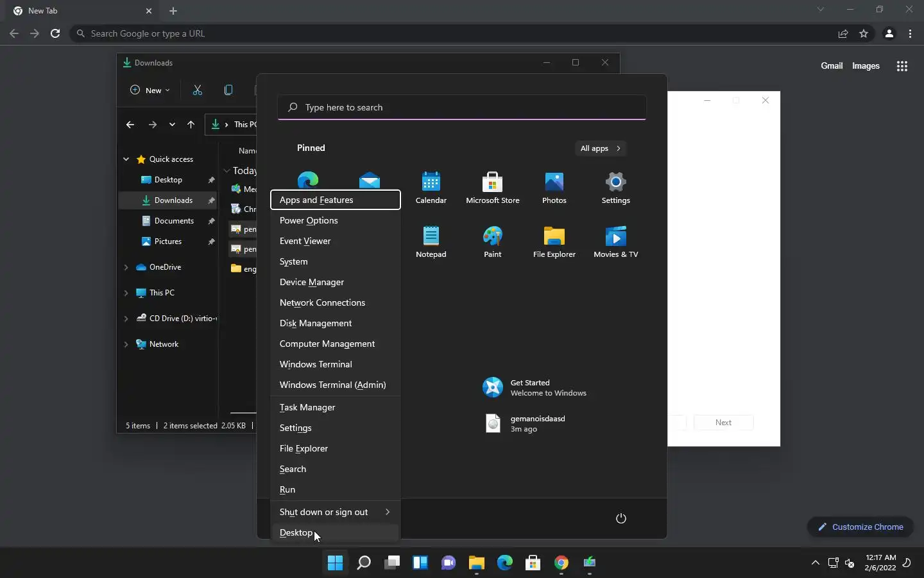The height and width of the screenshot is (578, 924).
Task: Reload the Chrome page
Action: (x=55, y=33)
